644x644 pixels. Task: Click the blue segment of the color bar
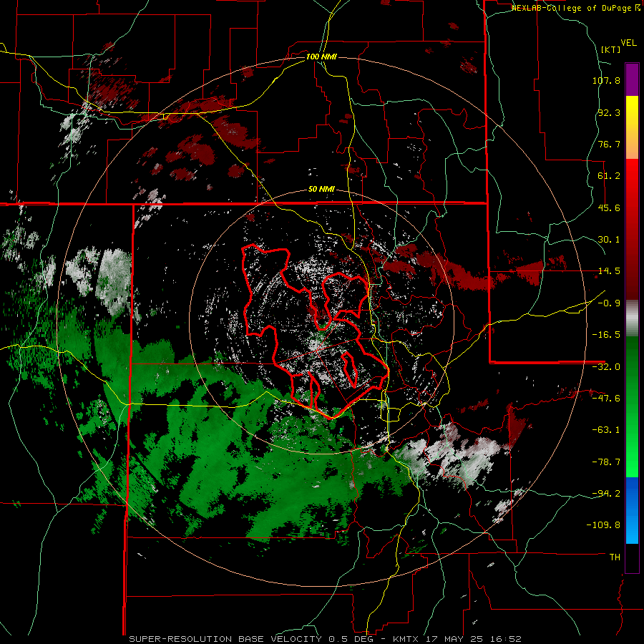[x=632, y=510]
